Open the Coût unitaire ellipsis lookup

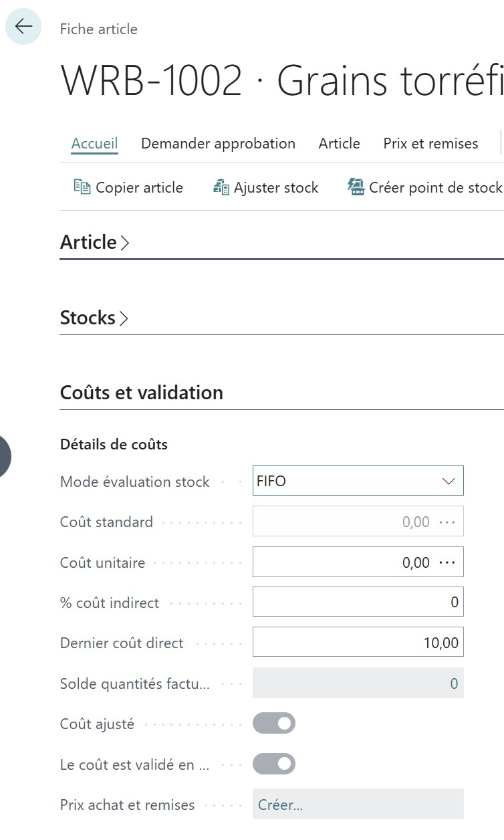coord(447,562)
